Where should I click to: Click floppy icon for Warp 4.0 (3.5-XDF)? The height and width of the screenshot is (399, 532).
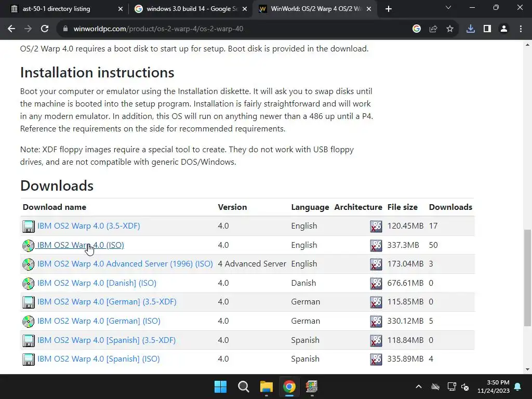(x=29, y=227)
